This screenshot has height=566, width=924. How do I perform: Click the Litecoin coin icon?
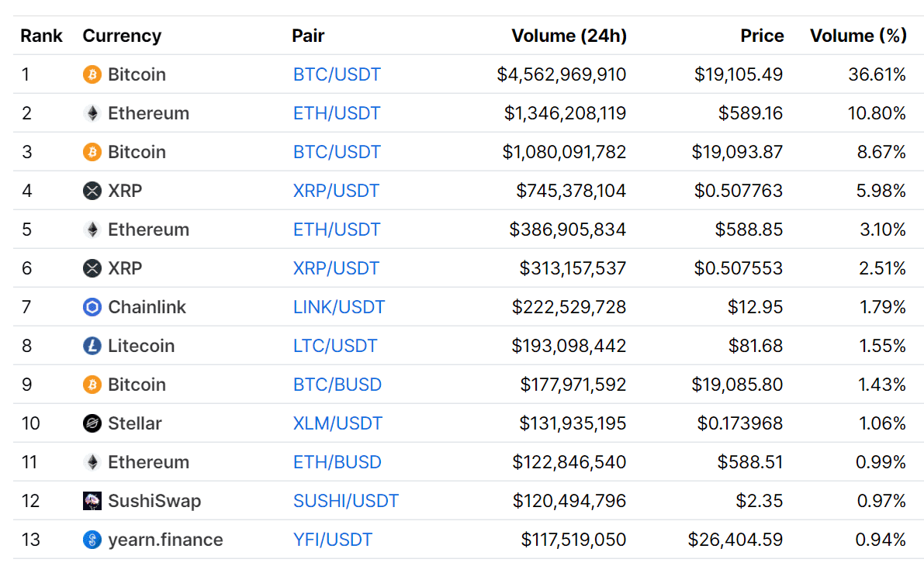[x=92, y=346]
